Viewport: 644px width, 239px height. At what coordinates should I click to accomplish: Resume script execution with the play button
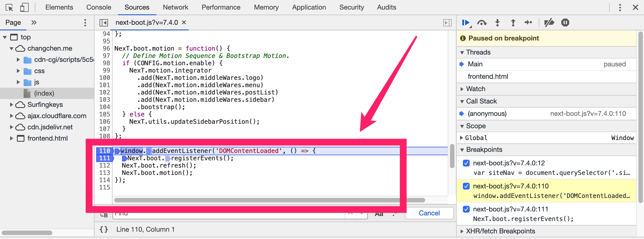pyautogui.click(x=466, y=23)
